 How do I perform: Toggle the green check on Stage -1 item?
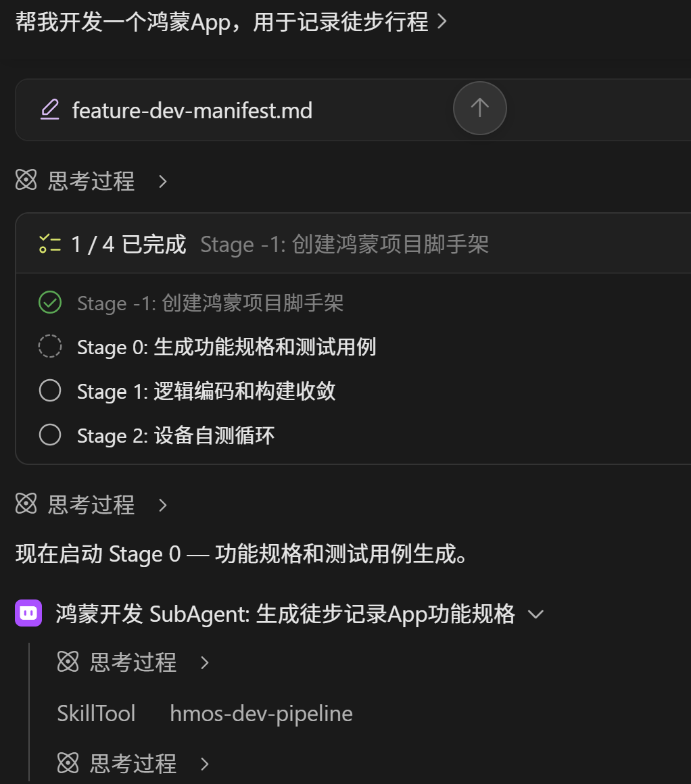pos(50,303)
